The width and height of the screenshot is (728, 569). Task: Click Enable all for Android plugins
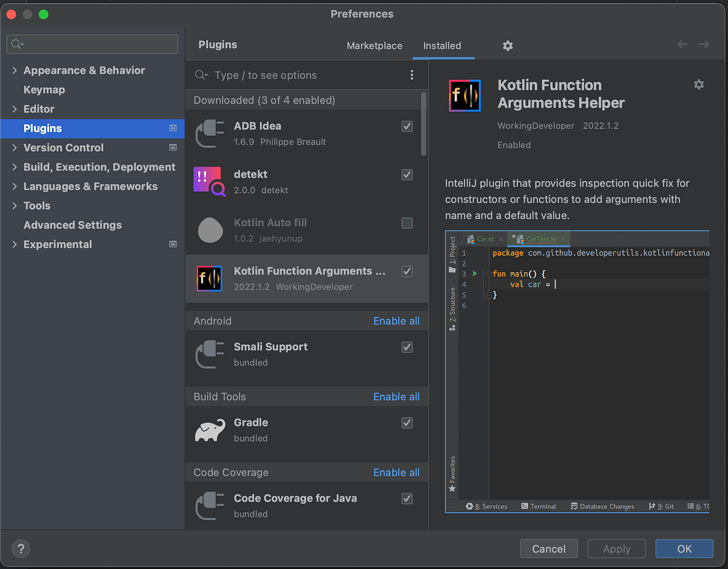tap(396, 320)
